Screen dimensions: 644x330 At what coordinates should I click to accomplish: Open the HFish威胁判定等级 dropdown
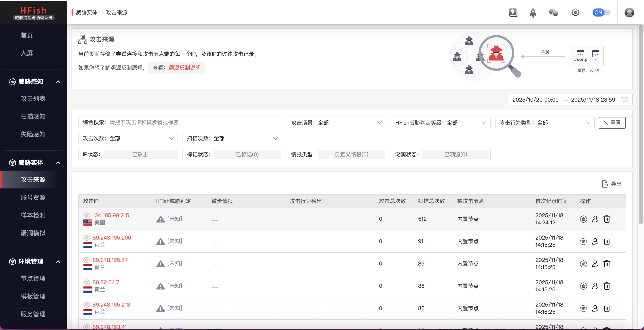tap(440, 123)
